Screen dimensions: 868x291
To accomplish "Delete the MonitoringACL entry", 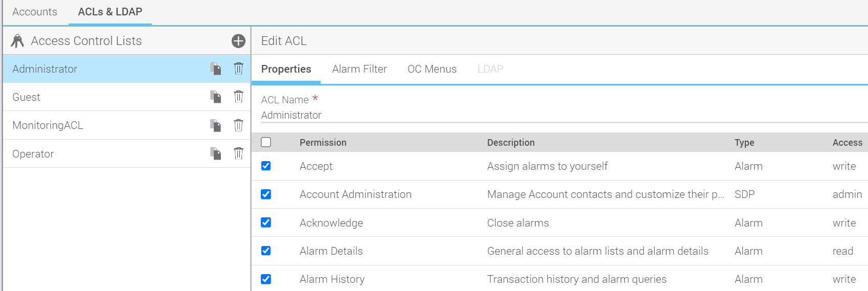I will tap(238, 125).
